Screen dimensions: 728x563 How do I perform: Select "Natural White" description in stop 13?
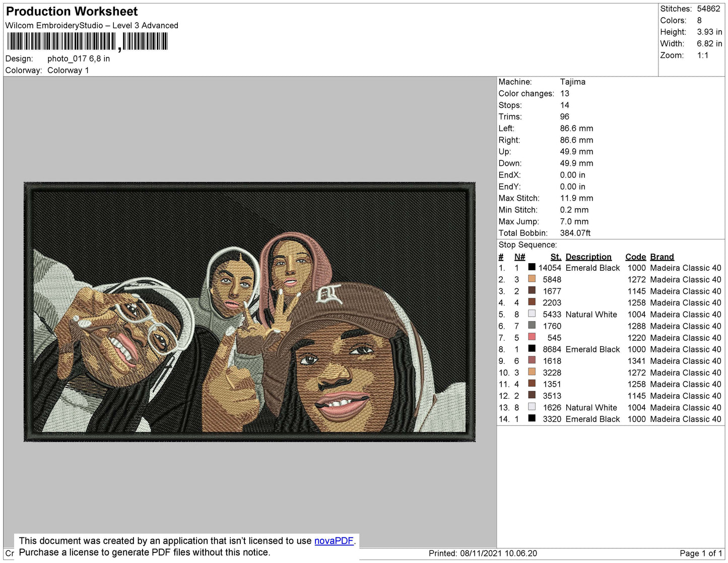tap(591, 407)
